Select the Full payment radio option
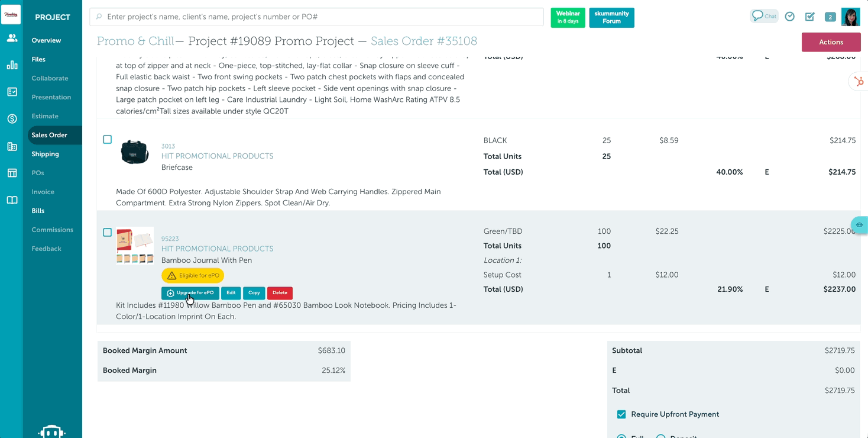The height and width of the screenshot is (438, 868). point(621,436)
